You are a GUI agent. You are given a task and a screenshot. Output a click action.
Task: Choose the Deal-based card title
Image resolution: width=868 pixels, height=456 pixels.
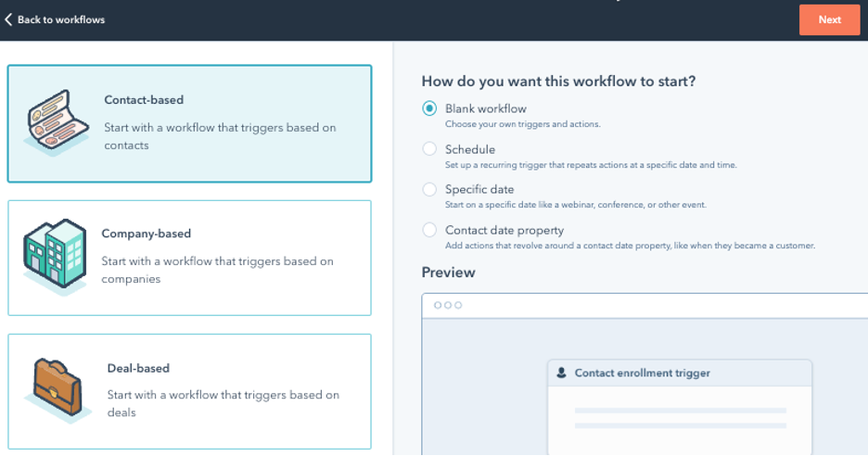pos(138,368)
